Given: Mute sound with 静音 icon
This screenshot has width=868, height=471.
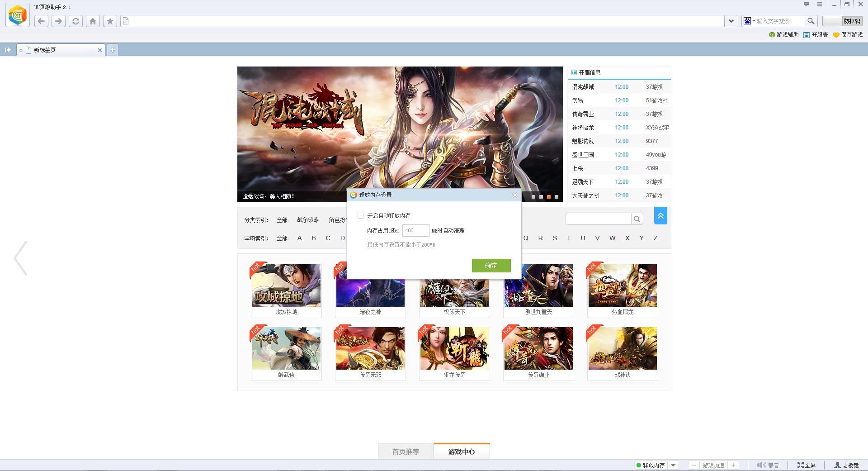Looking at the screenshot, I should tap(768, 465).
